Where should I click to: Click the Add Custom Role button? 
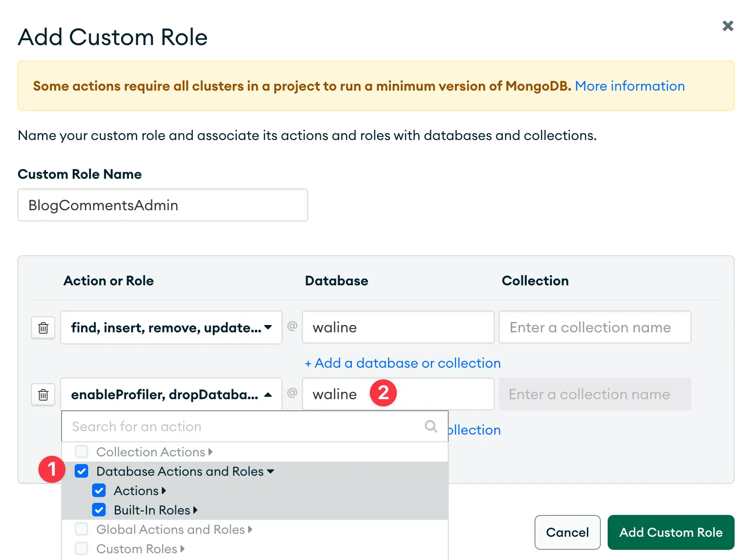pyautogui.click(x=671, y=532)
